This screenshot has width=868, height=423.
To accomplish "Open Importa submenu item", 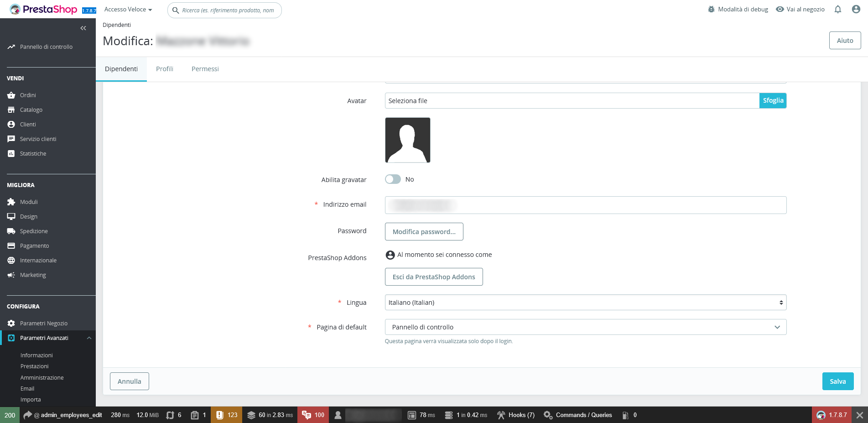I will pos(31,399).
